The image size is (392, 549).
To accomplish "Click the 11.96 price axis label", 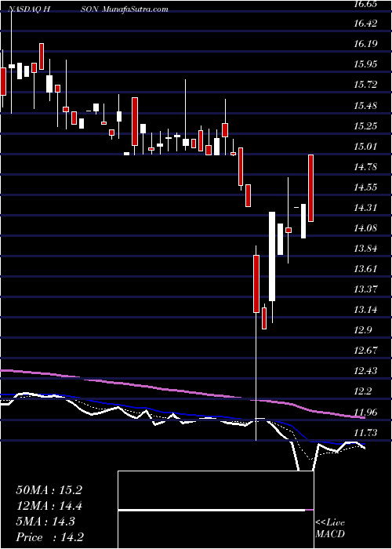I will tap(366, 412).
